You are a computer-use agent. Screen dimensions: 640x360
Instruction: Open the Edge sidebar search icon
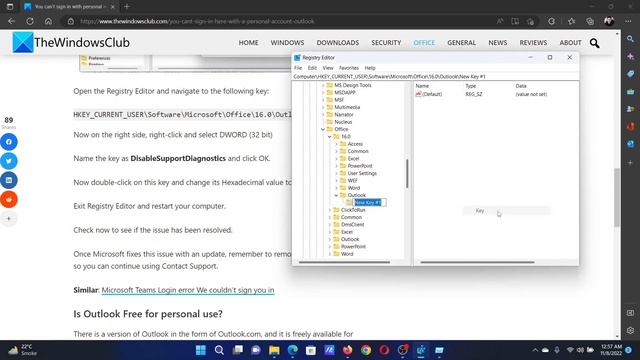point(631,39)
